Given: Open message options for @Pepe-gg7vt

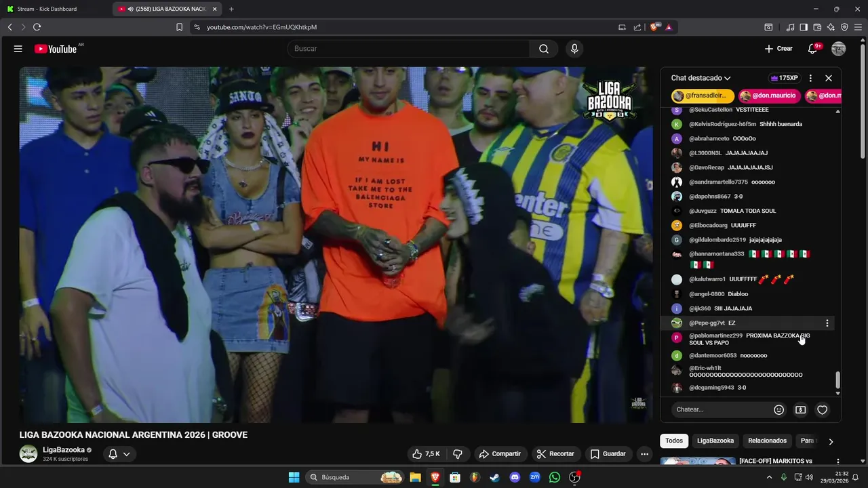Looking at the screenshot, I should click(x=827, y=323).
